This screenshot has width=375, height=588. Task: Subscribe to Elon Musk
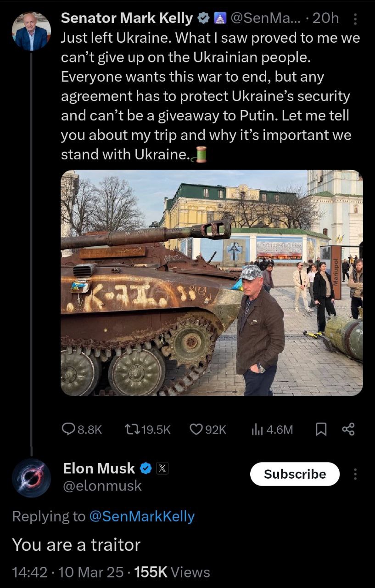coord(295,474)
